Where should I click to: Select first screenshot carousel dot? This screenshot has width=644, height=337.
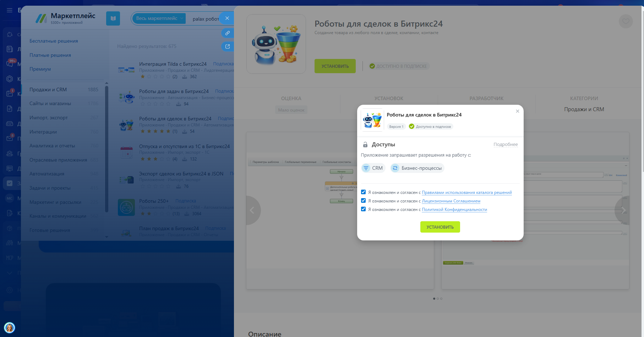point(434,299)
